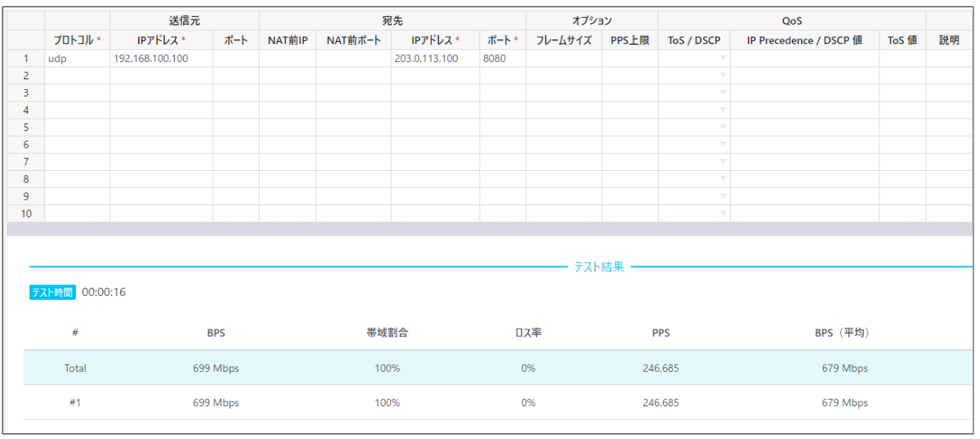Select the Total row in test results
The width and height of the screenshot is (980, 439).
(490, 368)
